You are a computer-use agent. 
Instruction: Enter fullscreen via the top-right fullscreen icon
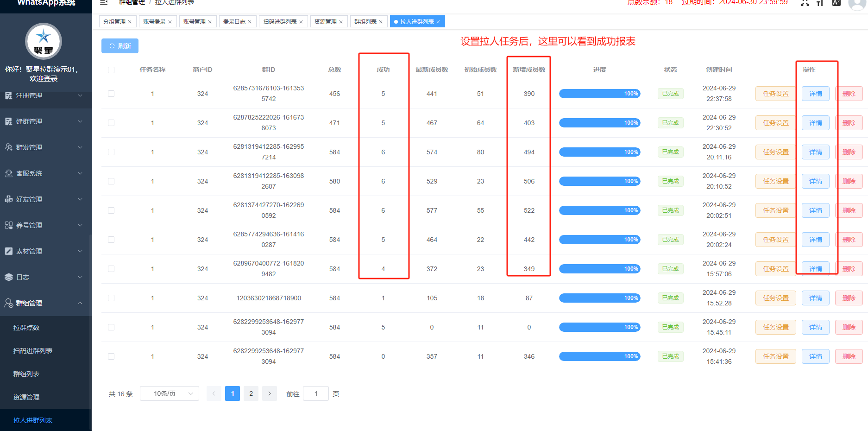point(805,3)
